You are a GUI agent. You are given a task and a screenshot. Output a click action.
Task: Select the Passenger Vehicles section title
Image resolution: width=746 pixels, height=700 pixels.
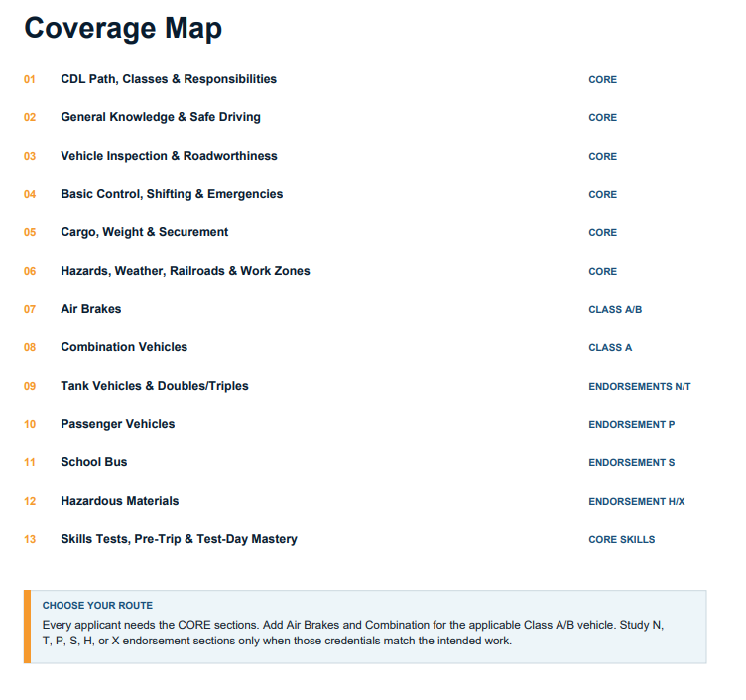point(118,424)
